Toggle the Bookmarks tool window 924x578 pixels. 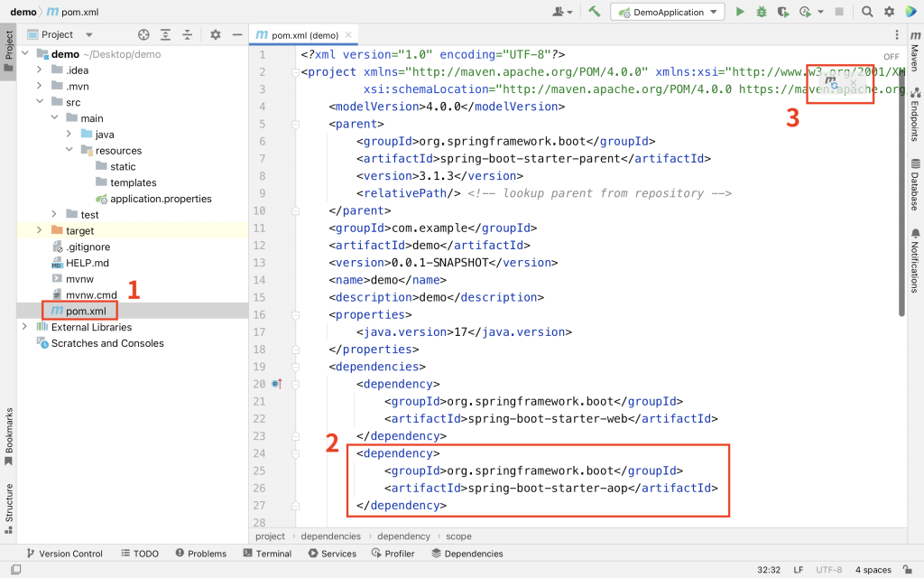coord(8,436)
